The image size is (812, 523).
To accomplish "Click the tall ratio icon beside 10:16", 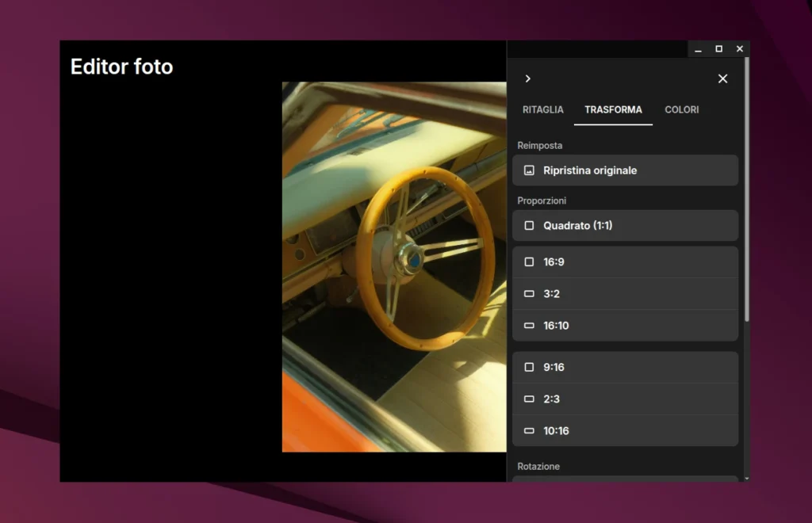I will tap(528, 430).
